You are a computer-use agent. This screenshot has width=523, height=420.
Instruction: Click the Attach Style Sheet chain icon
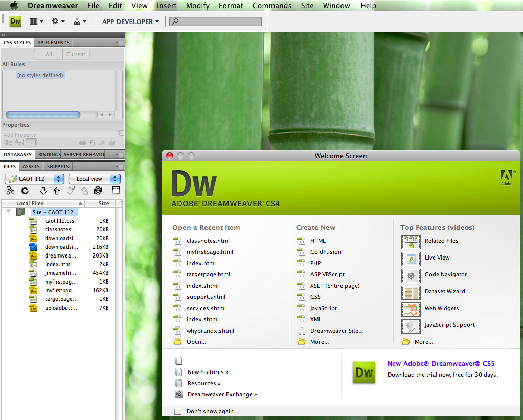(82, 143)
